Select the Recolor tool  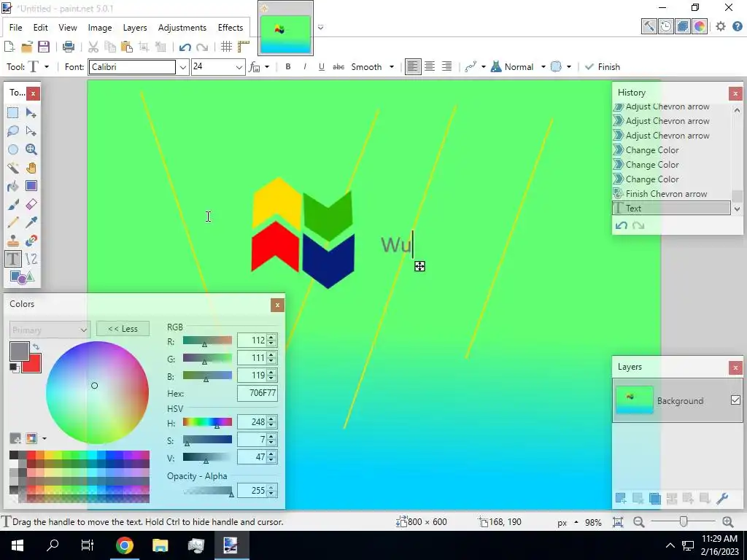pos(31,241)
